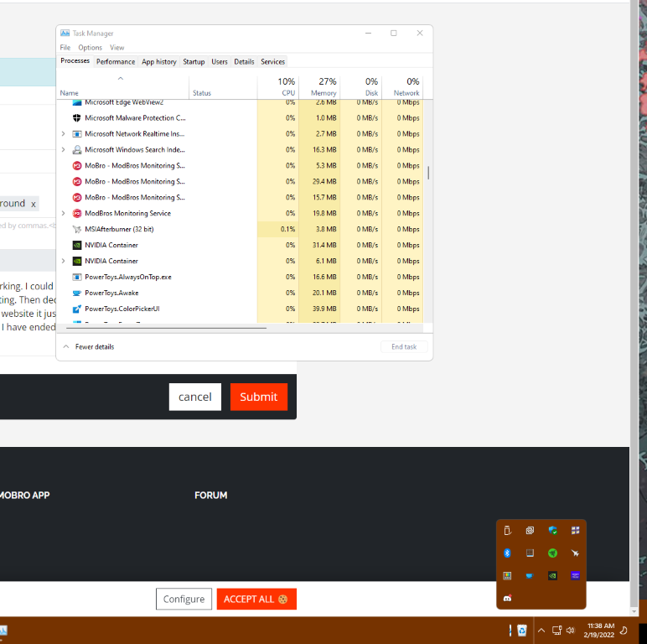Select the MoBro process icon using 5.3 MB
Image resolution: width=647 pixels, height=644 pixels.
(x=77, y=165)
